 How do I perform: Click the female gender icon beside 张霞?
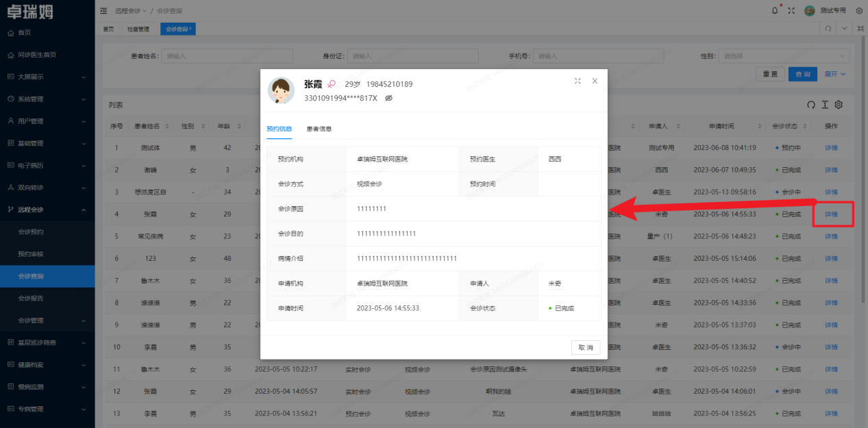332,84
